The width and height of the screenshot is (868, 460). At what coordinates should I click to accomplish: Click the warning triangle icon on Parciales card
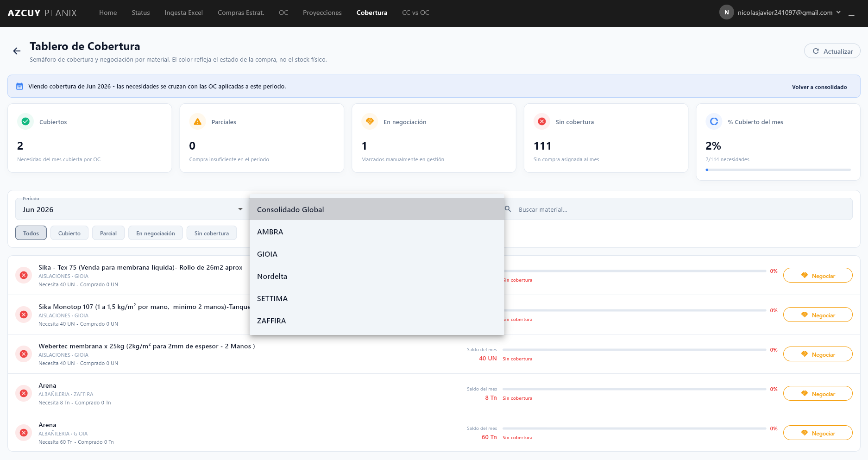point(198,121)
